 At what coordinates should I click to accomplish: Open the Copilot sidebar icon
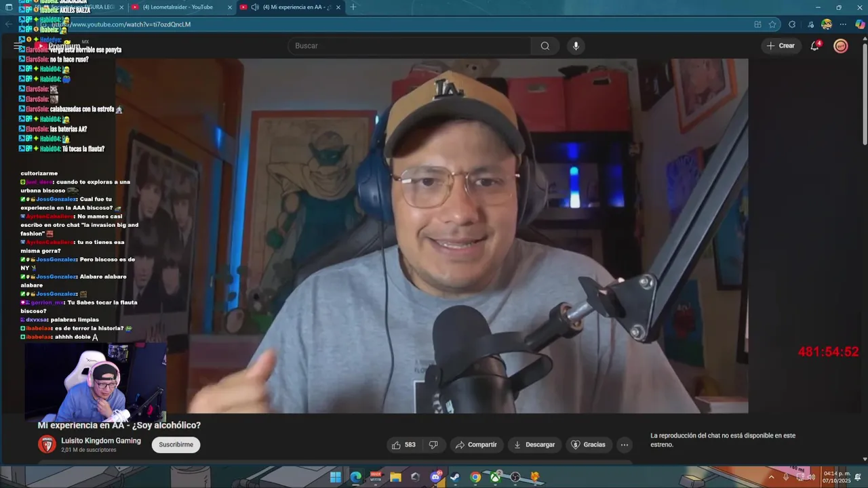point(861,24)
